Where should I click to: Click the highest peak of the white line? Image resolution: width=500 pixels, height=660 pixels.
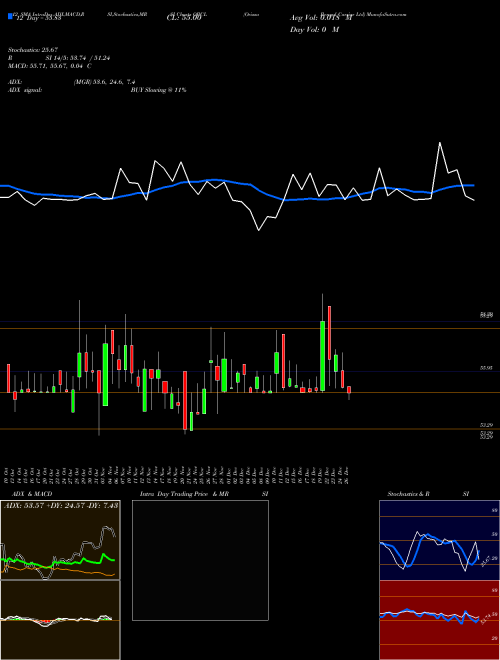440,143
